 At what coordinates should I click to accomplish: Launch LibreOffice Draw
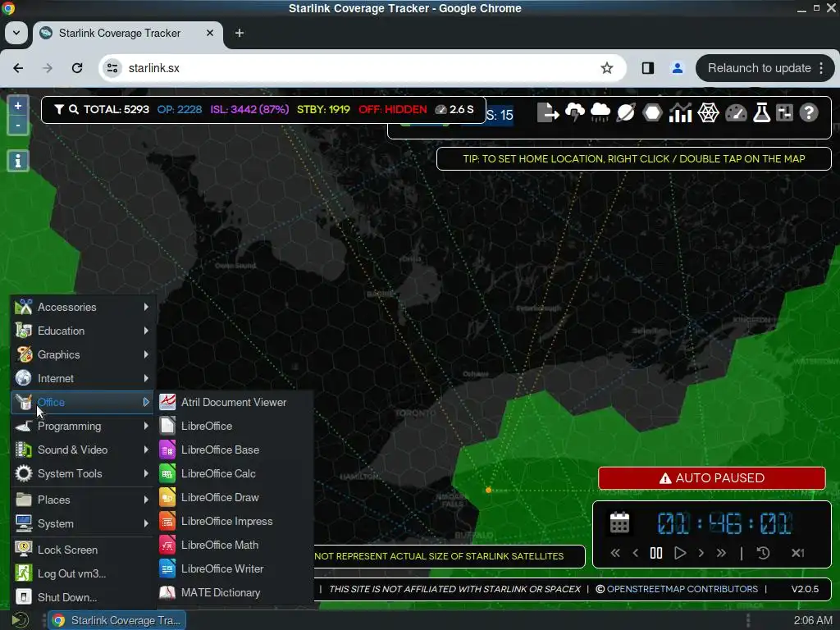[234, 497]
